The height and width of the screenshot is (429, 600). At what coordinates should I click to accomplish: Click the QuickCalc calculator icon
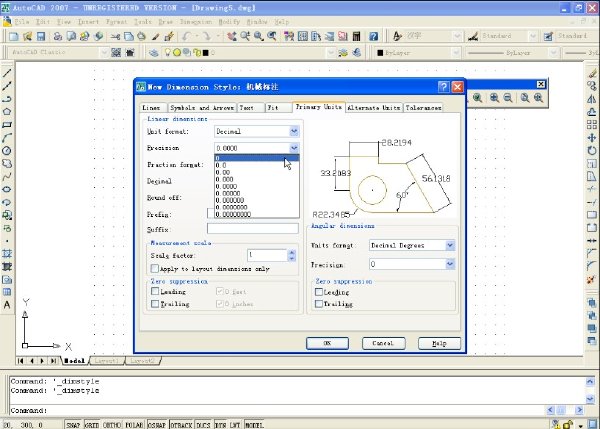(356, 36)
